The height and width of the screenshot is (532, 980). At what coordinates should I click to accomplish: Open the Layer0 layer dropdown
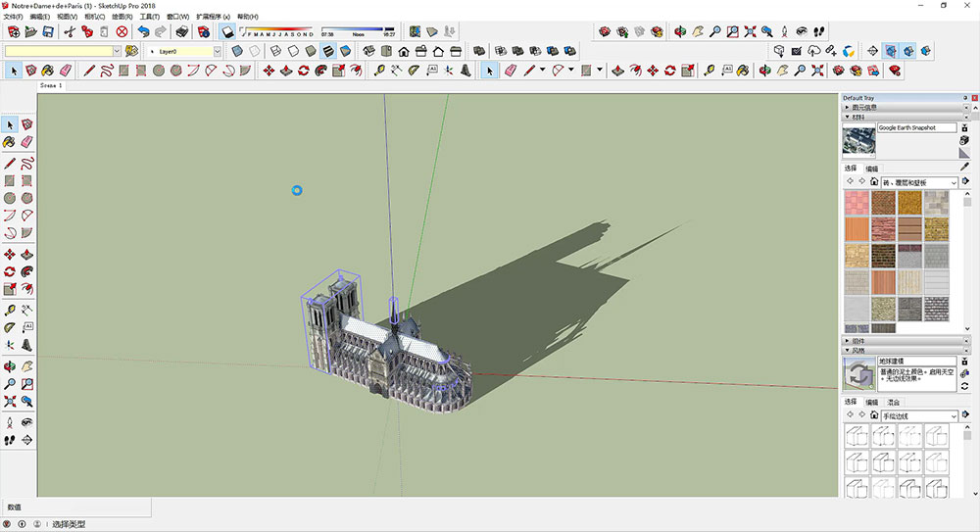(217, 51)
